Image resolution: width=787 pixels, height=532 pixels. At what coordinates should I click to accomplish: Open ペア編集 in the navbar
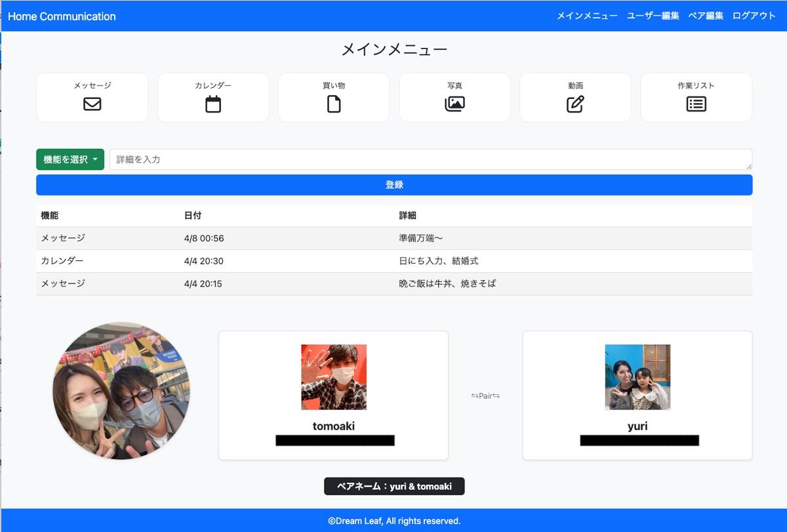click(706, 16)
